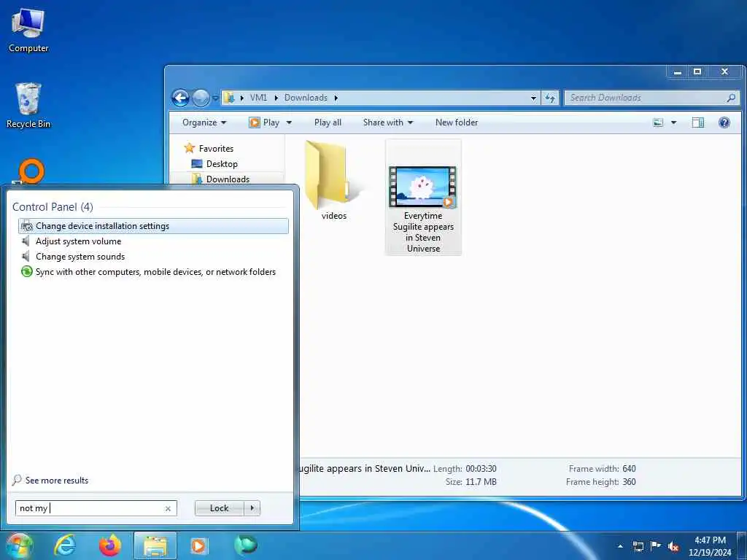This screenshot has height=560, width=747.
Task: Maximize the Explorer window
Action: (697, 72)
